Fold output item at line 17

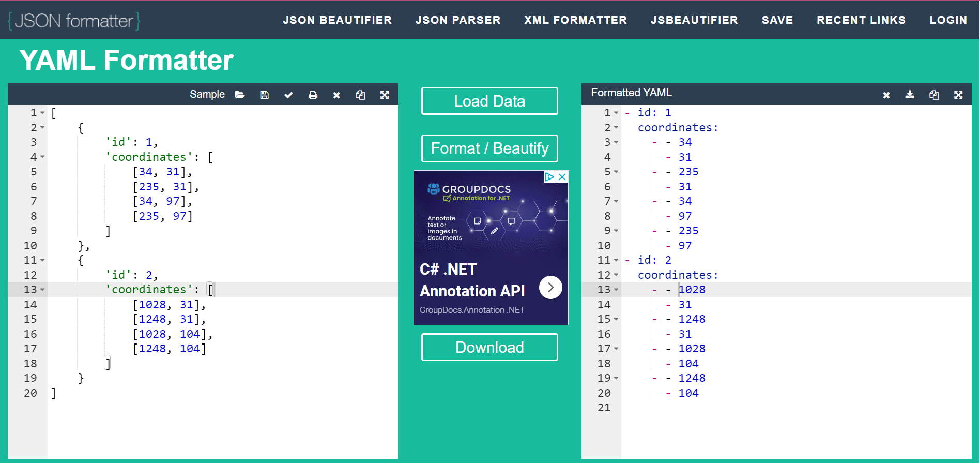point(616,349)
